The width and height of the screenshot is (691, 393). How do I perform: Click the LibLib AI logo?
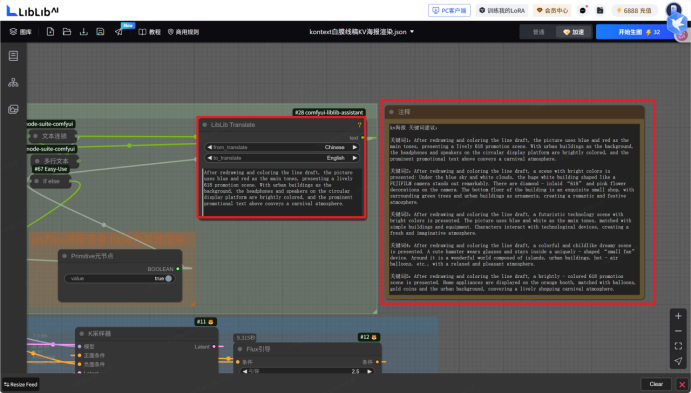(33, 11)
